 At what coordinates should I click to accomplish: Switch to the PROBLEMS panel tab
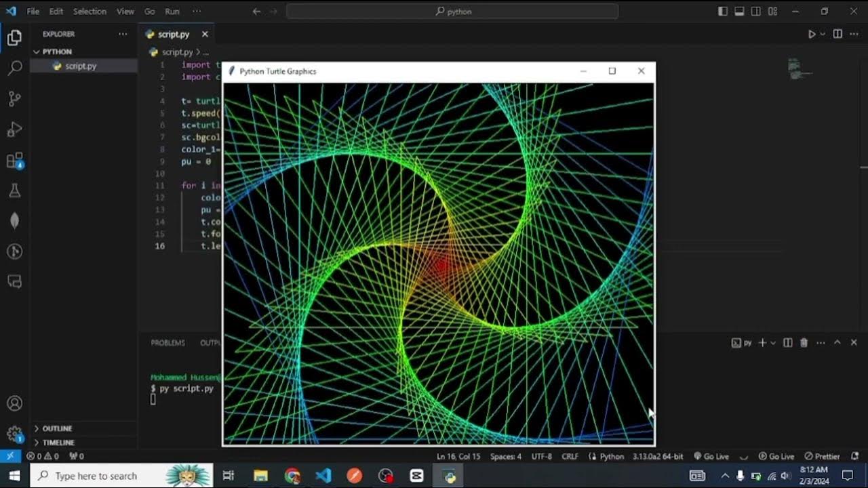(167, 343)
